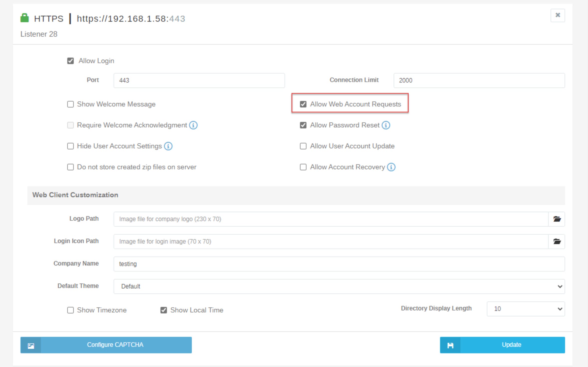Close the Listener 28 settings panel
Image resolution: width=588 pixels, height=367 pixels.
(x=558, y=15)
